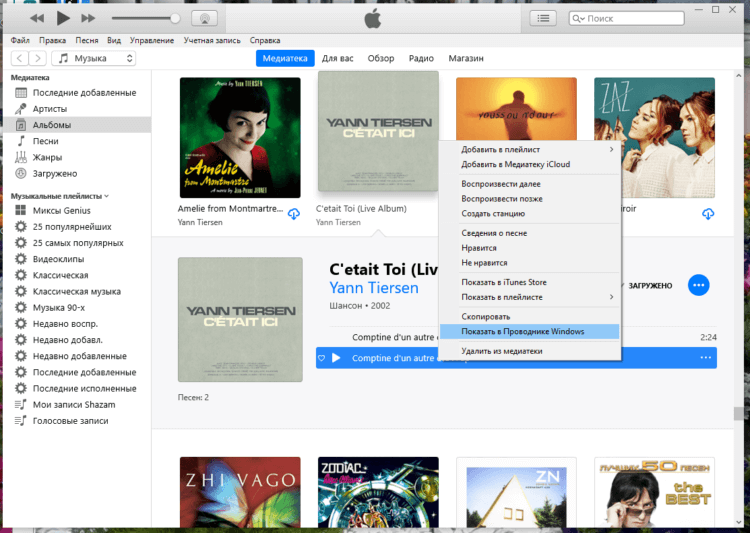The height and width of the screenshot is (533, 750).
Task: Click the rewind previous track button
Action: click(37, 19)
